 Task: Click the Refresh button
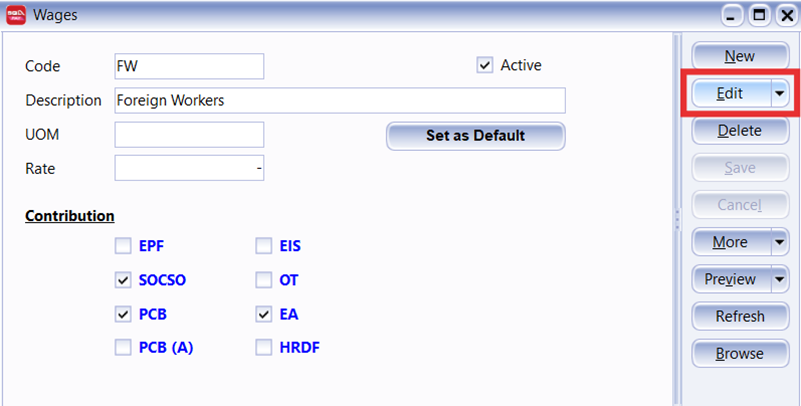pos(739,316)
